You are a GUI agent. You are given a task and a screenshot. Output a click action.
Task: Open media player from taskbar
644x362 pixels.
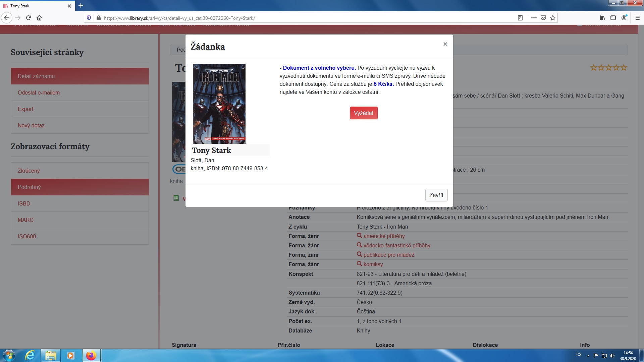click(x=70, y=355)
